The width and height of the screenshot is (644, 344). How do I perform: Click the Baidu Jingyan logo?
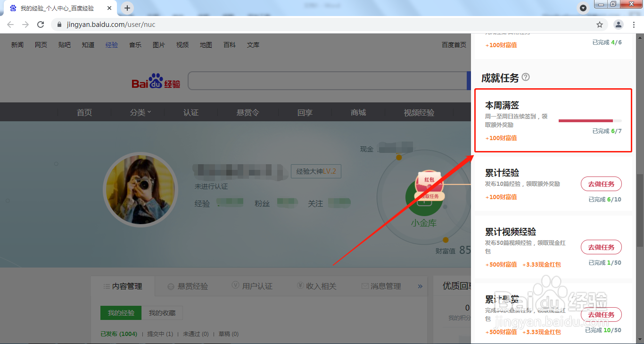(156, 81)
